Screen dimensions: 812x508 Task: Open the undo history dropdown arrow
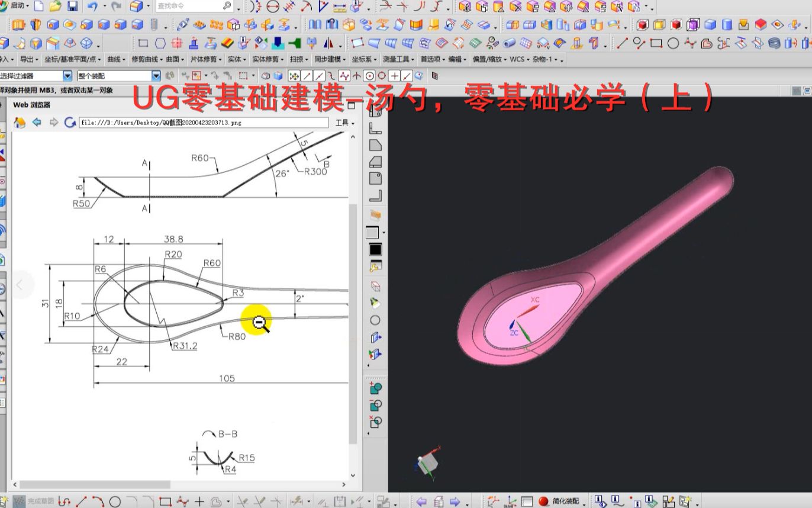(104, 7)
